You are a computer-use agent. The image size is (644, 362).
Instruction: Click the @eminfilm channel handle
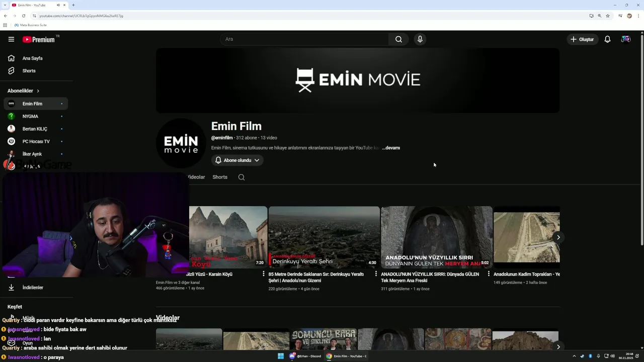pos(222,138)
